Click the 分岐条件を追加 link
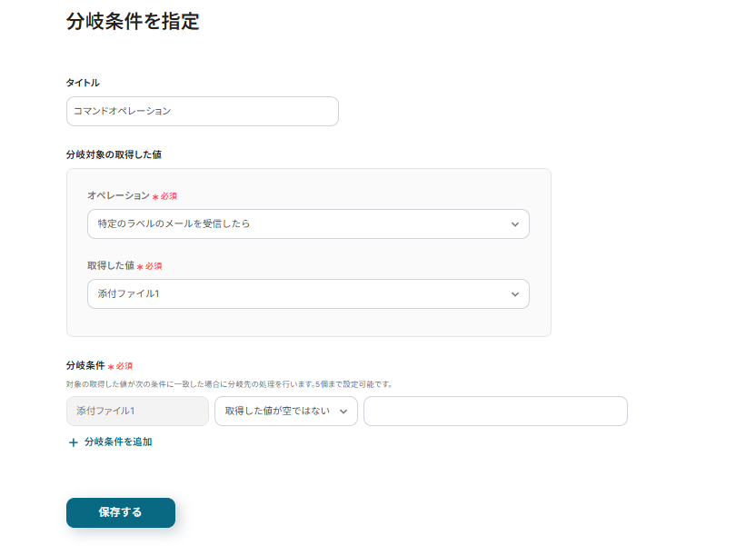The image size is (756, 546). coord(118,442)
